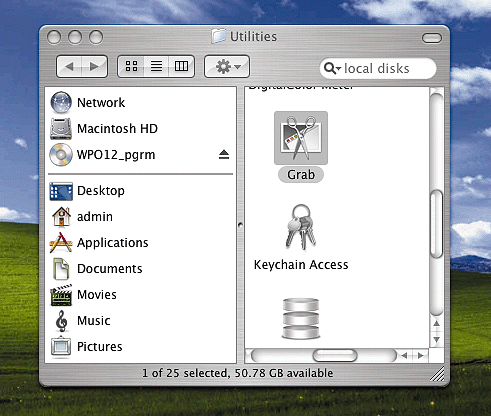The height and width of the screenshot is (416, 491).
Task: Select the Grab scissors application icon
Action: tap(301, 138)
